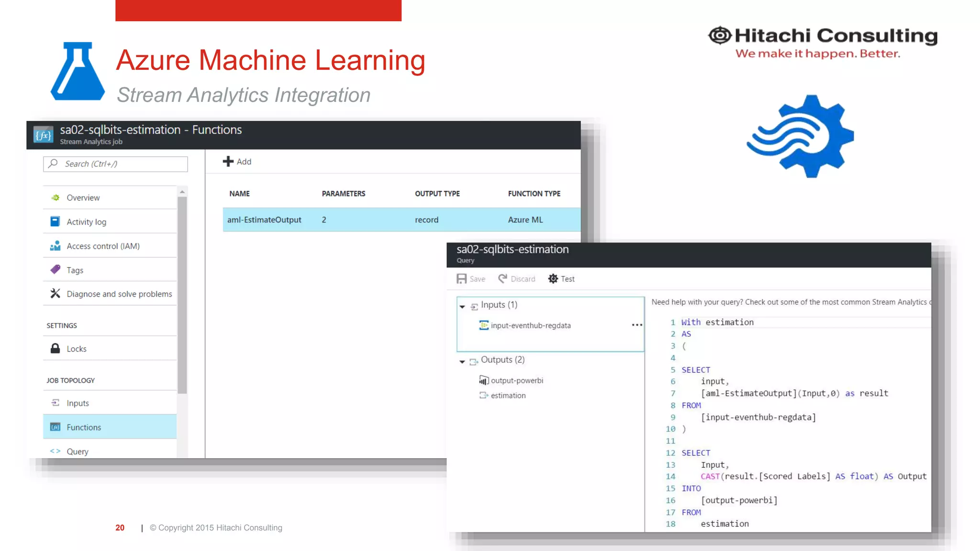This screenshot has width=980, height=551.
Task: Click the Overview gear icon
Action: [56, 198]
